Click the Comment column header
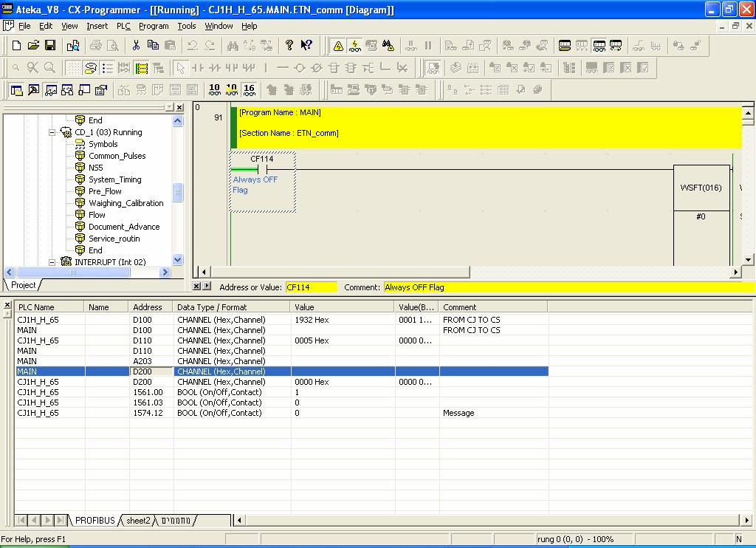 pyautogui.click(x=493, y=307)
